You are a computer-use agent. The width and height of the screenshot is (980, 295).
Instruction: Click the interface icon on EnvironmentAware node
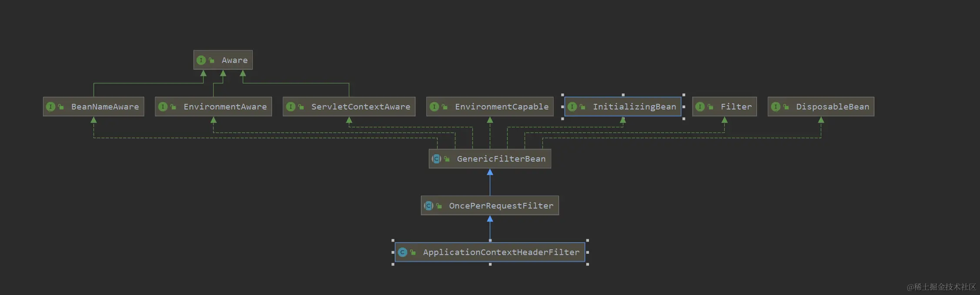[163, 106]
